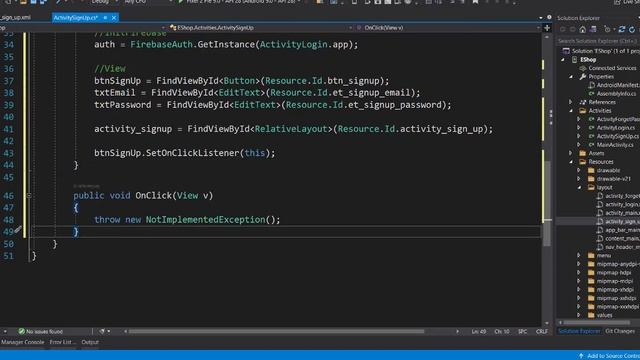Open the EShop.Activities.ActivitySignUp class dropdown
This screenshot has width=640, height=360.
(x=262, y=28)
